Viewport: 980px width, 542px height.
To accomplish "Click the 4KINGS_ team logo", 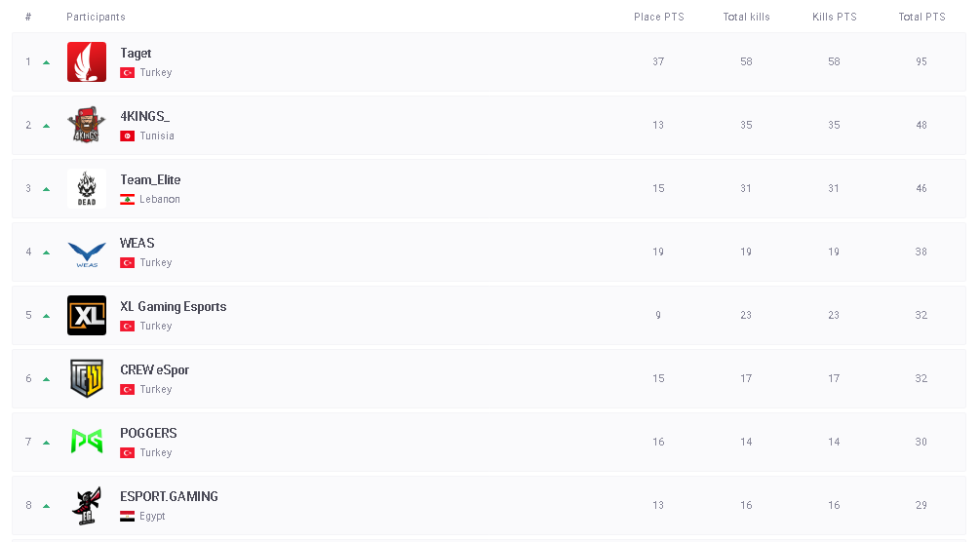I will click(87, 126).
